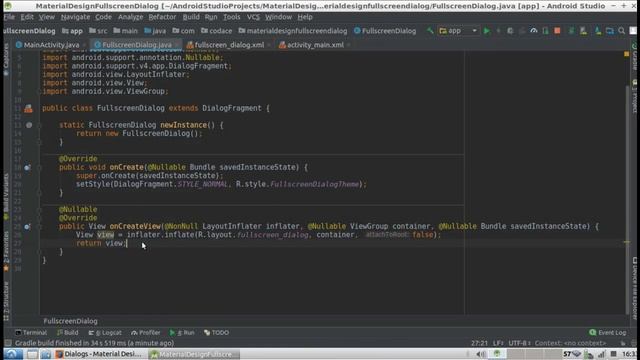Click FullscreenDialog class breadcrumb in navigation bar
The image size is (640, 360).
point(385,31)
